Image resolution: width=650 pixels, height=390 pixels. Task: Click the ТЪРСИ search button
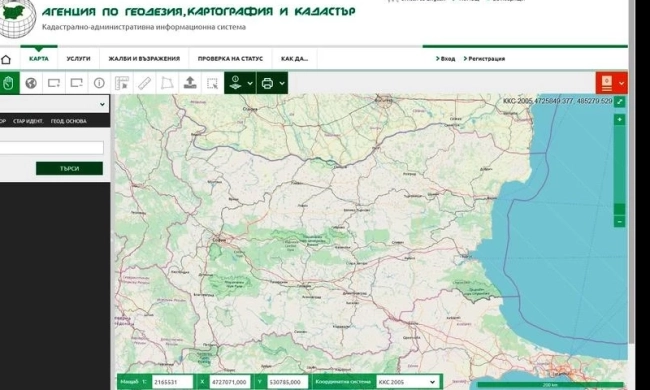pyautogui.click(x=69, y=169)
